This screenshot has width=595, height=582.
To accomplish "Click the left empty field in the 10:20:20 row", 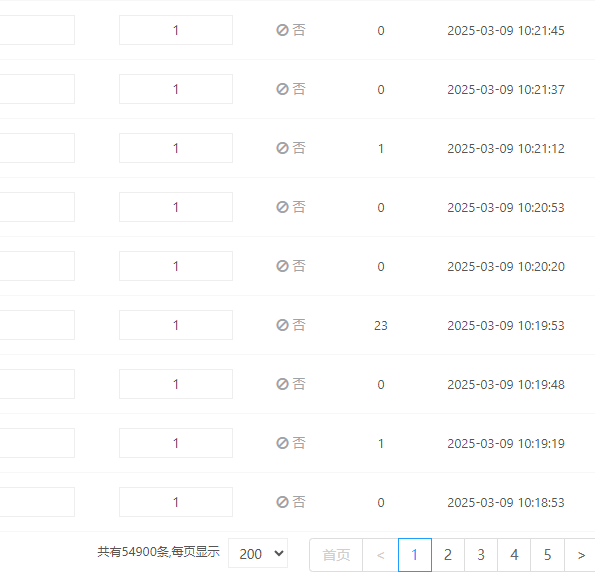I will tap(37, 266).
